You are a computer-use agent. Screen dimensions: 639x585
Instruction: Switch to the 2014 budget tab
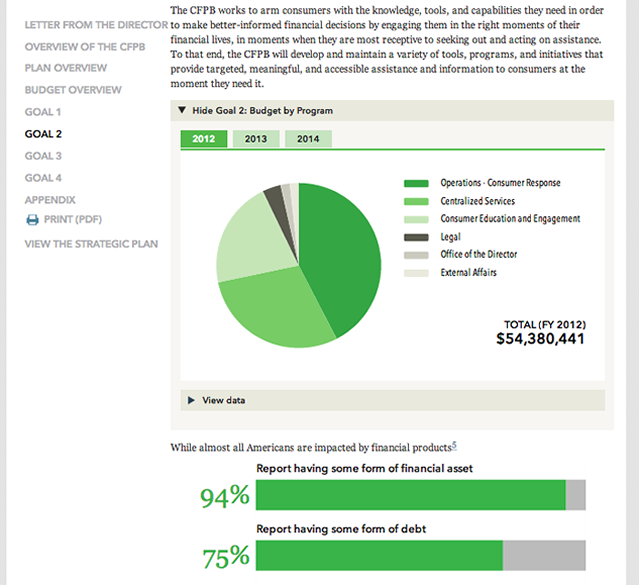(x=308, y=139)
